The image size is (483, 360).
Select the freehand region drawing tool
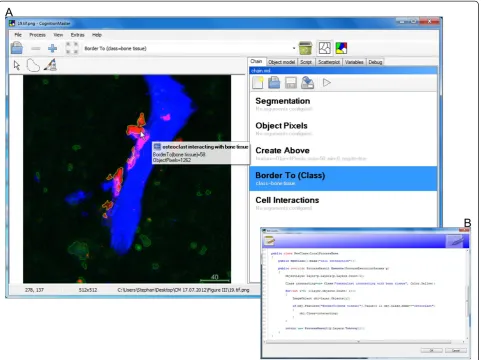(33, 65)
